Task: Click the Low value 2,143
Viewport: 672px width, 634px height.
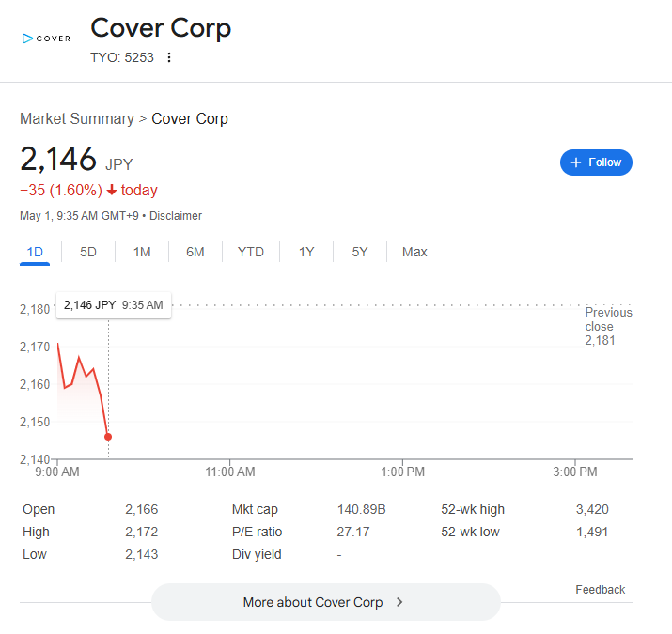Action: tap(141, 555)
